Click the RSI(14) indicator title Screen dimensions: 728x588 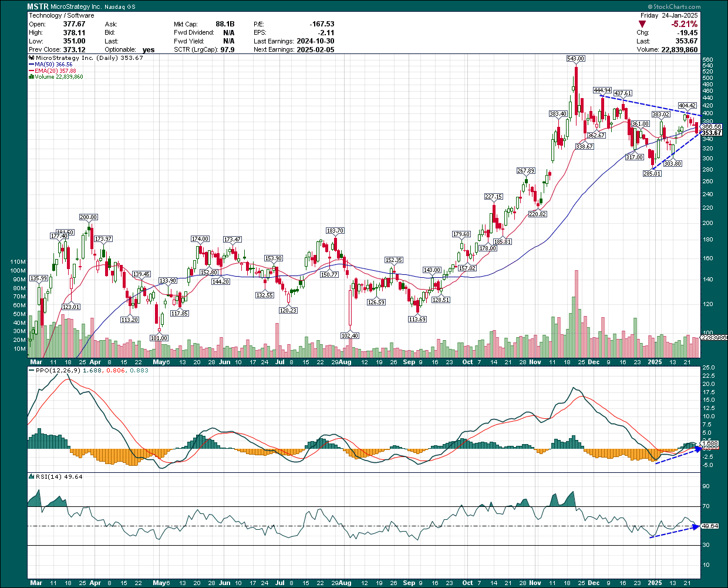[x=50, y=476]
